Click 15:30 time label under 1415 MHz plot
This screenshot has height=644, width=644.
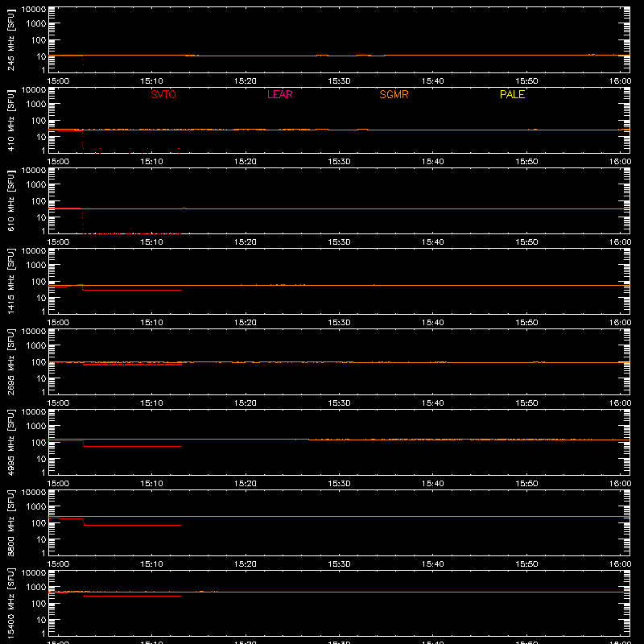(339, 323)
